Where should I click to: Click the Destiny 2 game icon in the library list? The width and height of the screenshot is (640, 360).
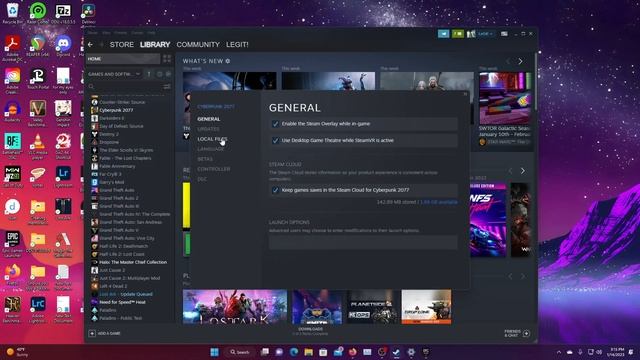(x=95, y=134)
